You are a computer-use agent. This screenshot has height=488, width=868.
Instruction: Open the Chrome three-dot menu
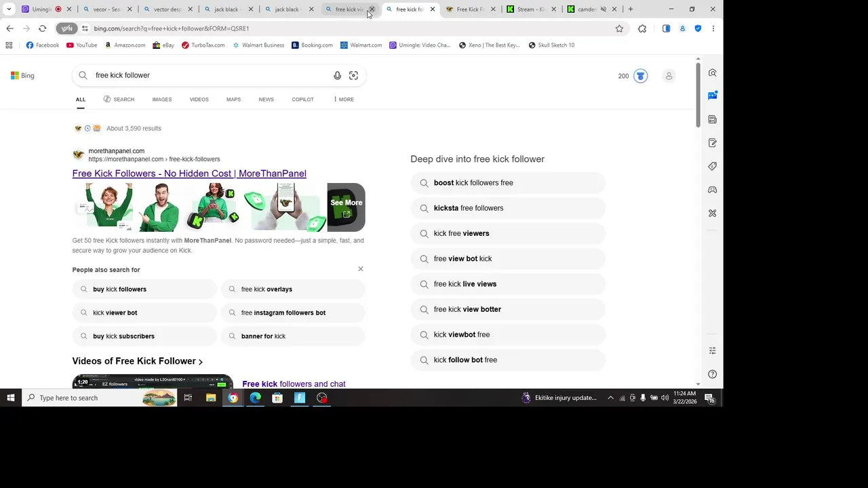pyautogui.click(x=713, y=28)
